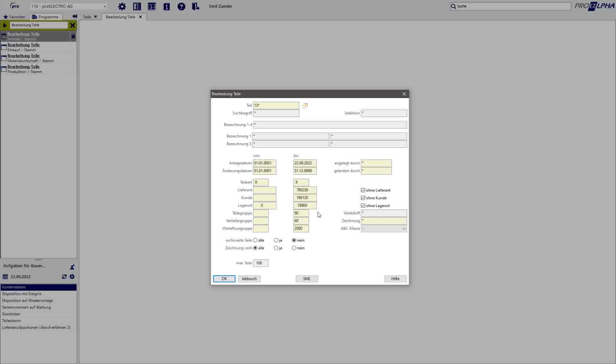Click the sidebar layout toolbar icon
The width and height of the screenshot is (616, 364).
pos(152,6)
